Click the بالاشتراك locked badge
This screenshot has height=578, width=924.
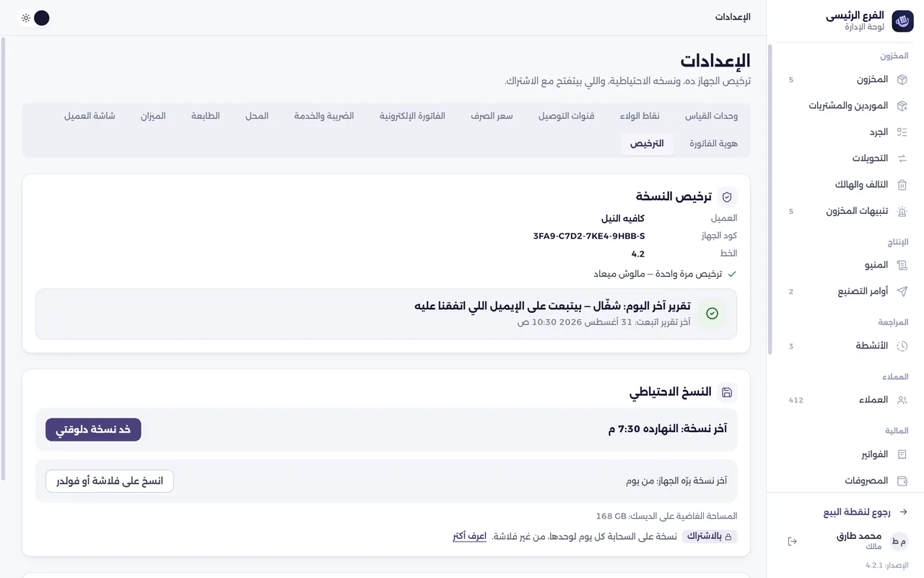(710, 537)
